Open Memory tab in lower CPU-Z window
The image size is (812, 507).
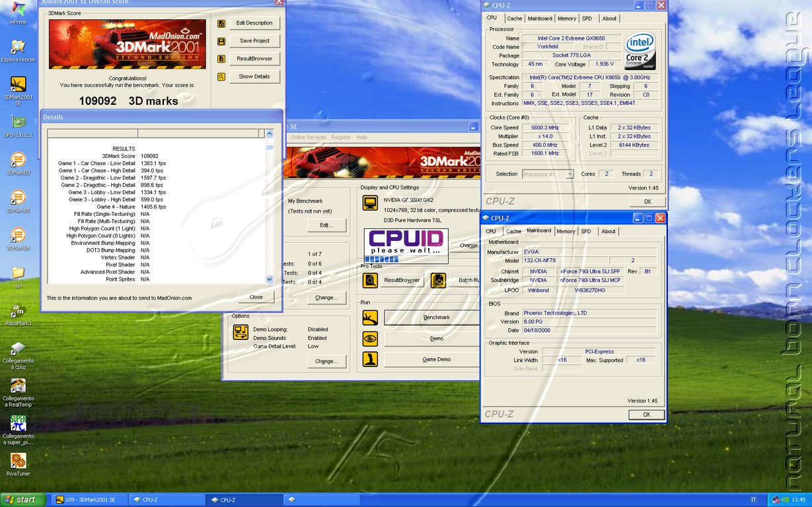[x=566, y=232]
